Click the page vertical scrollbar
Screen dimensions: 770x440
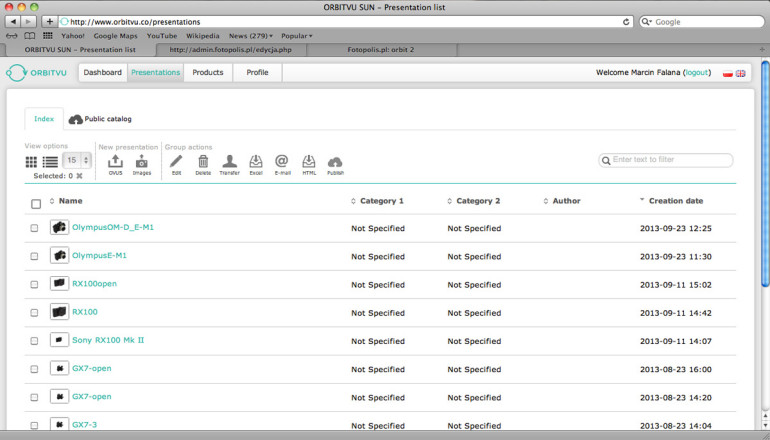pos(765,173)
